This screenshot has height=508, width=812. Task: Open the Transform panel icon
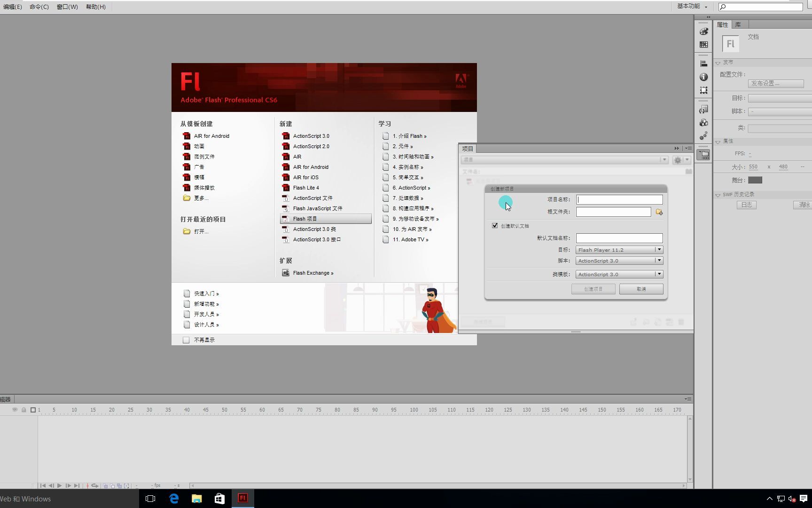pyautogui.click(x=703, y=90)
